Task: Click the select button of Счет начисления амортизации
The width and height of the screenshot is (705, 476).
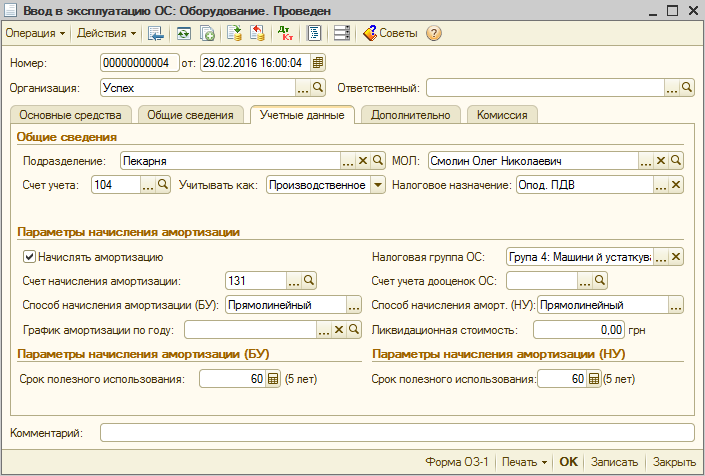Action: pyautogui.click(x=294, y=281)
